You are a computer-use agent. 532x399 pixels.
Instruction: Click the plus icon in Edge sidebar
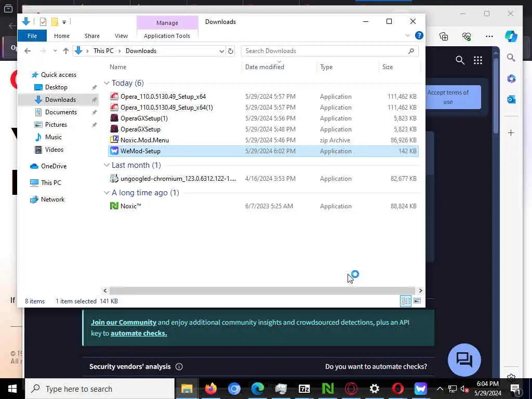coord(511,132)
